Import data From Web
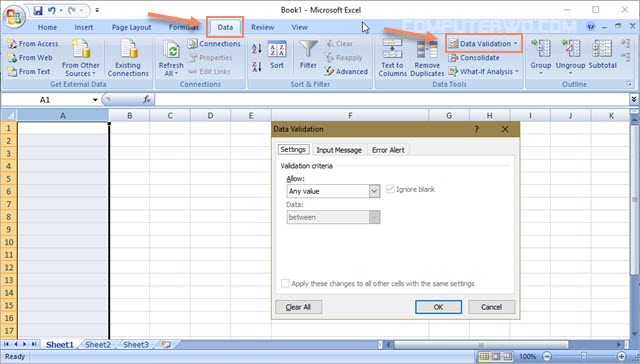The image size is (640, 364). pos(31,58)
